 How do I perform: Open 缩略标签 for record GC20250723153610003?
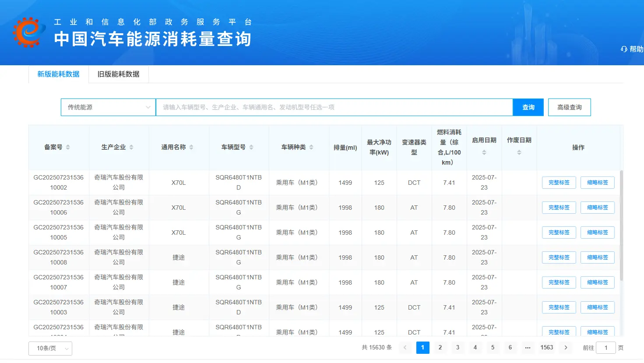(x=598, y=307)
